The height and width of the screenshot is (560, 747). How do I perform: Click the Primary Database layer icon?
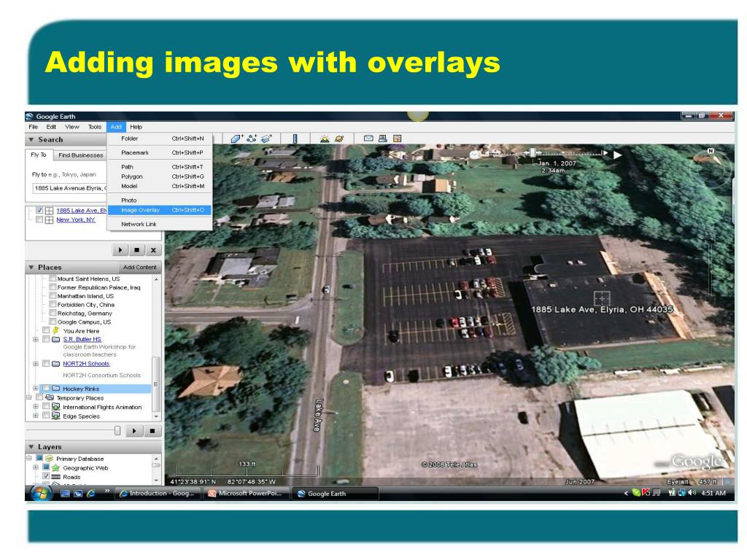click(x=49, y=459)
